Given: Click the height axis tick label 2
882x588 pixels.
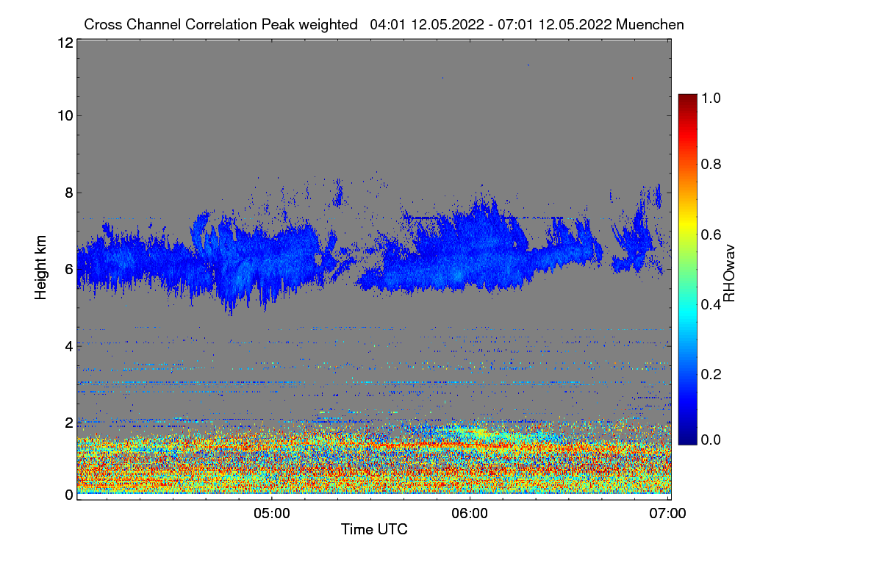Looking at the screenshot, I should point(68,423).
